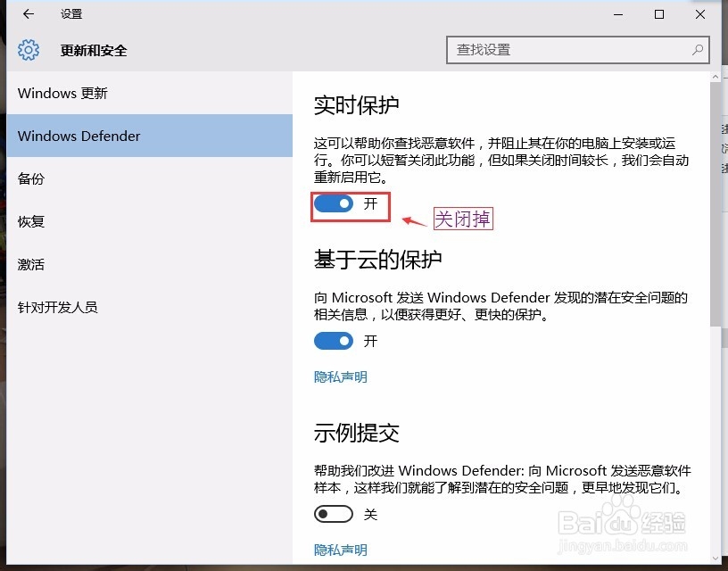Open the 针对开发人员 section
The height and width of the screenshot is (571, 728).
coord(150,307)
